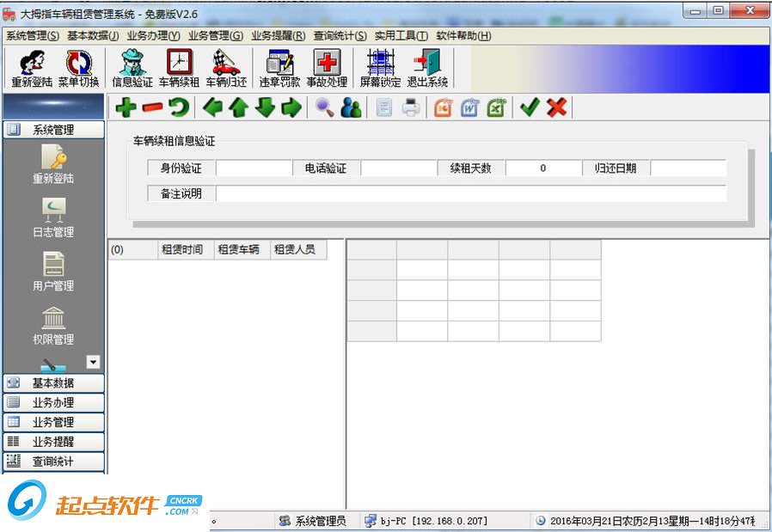The image size is (772, 532).
Task: Click the magnifier search icon
Action: [x=324, y=107]
